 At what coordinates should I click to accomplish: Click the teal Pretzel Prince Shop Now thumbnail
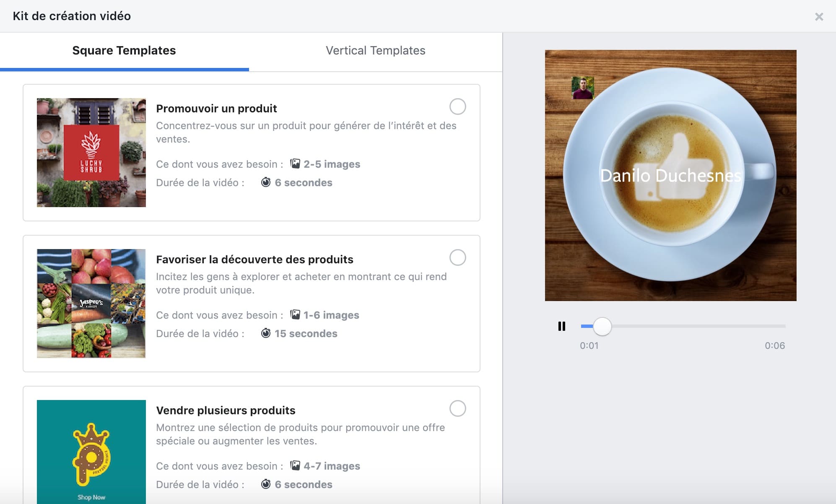coord(91,452)
